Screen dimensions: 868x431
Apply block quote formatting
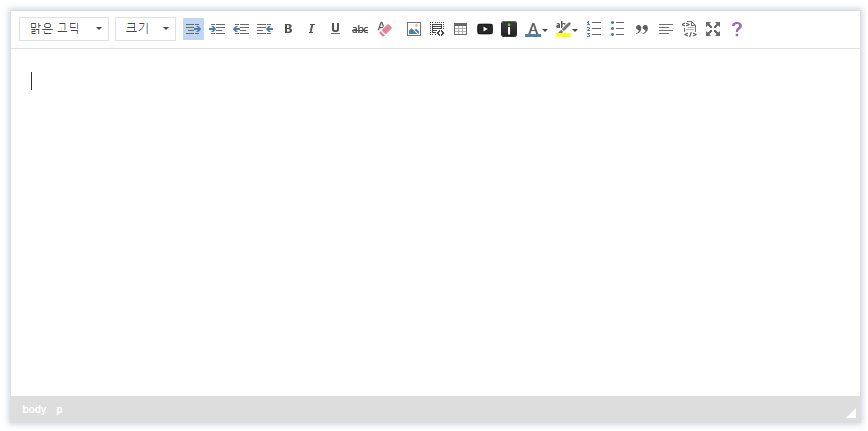tap(641, 29)
